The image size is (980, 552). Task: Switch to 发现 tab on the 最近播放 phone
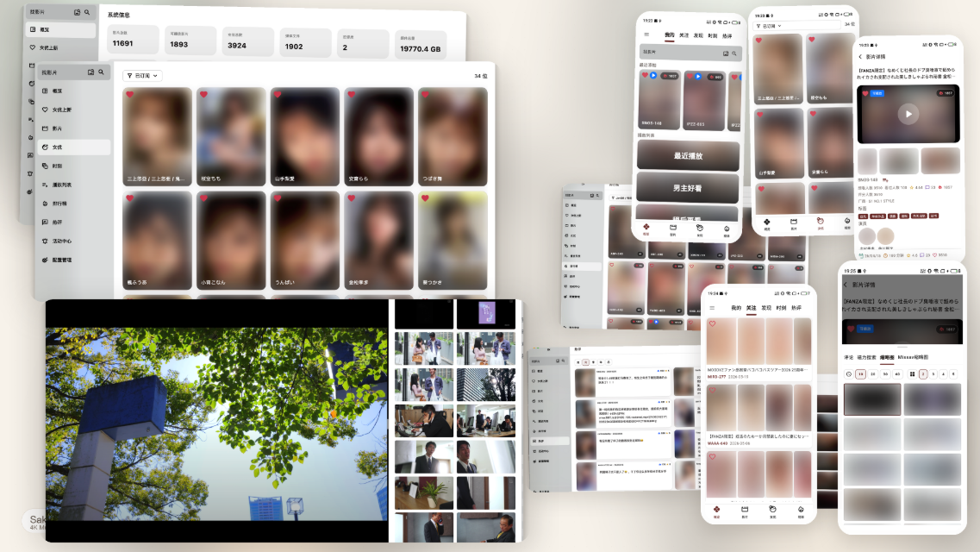[698, 35]
